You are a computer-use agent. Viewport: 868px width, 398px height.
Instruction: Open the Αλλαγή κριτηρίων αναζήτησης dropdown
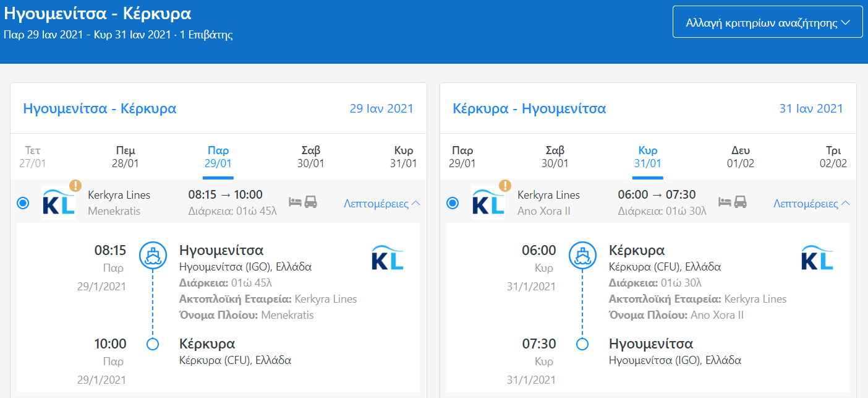click(767, 23)
